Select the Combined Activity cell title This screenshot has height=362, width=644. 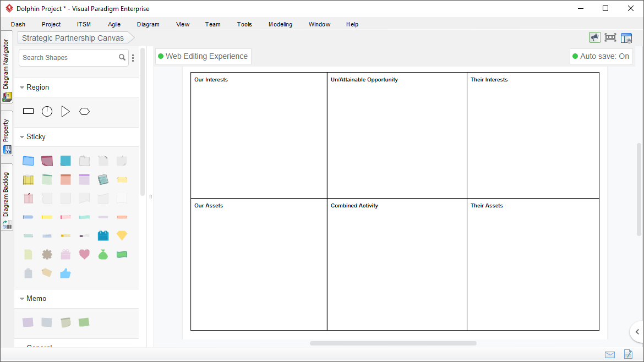(x=354, y=206)
